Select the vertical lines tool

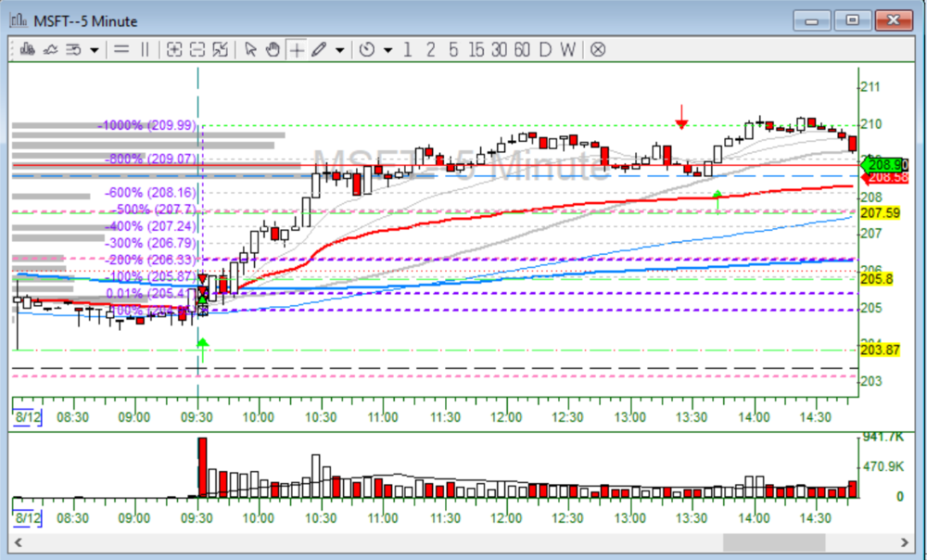(x=144, y=49)
